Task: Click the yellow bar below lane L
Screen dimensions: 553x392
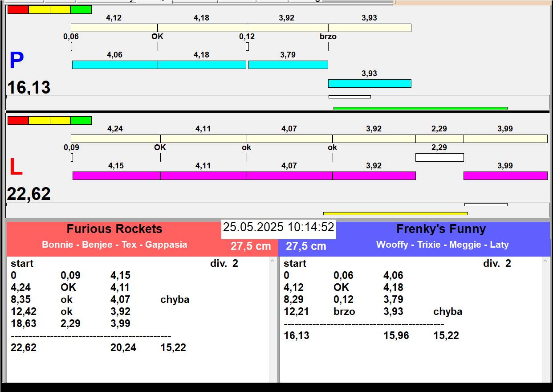Action: [395, 213]
